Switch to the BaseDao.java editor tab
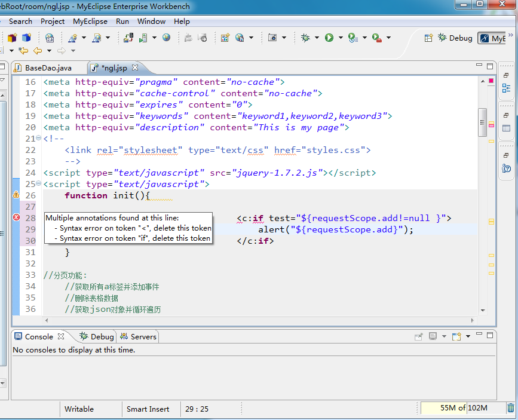This screenshot has height=420, width=518. (48, 68)
